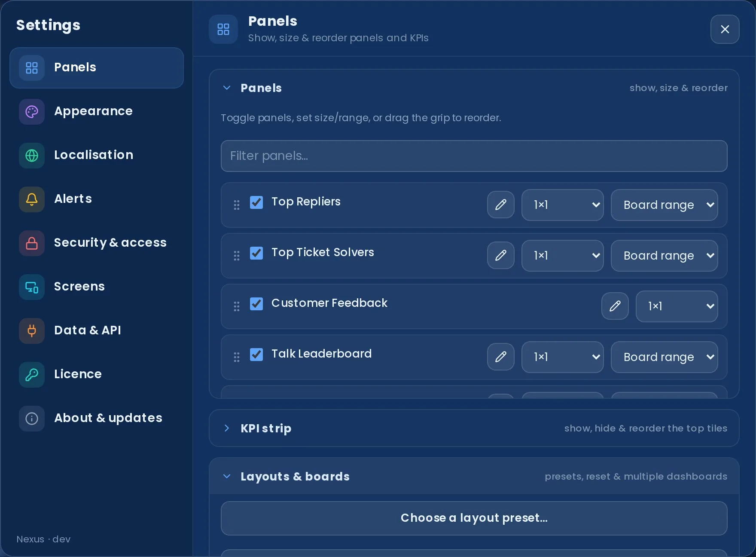
Task: Close the settings dialog
Action: [725, 29]
